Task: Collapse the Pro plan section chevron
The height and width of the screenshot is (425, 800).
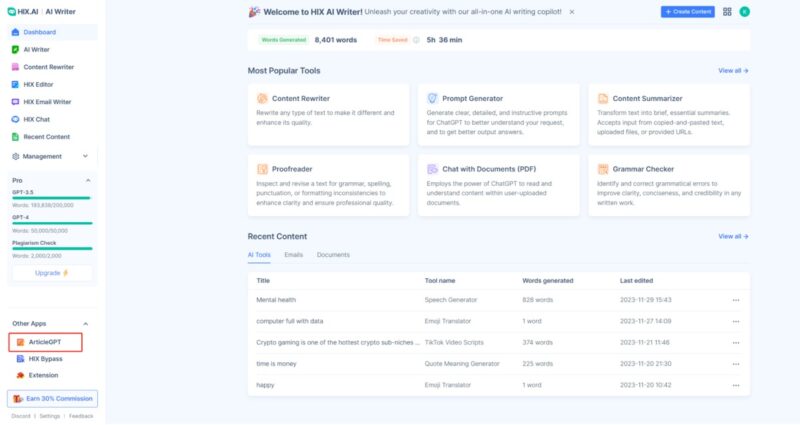Action: click(x=88, y=180)
